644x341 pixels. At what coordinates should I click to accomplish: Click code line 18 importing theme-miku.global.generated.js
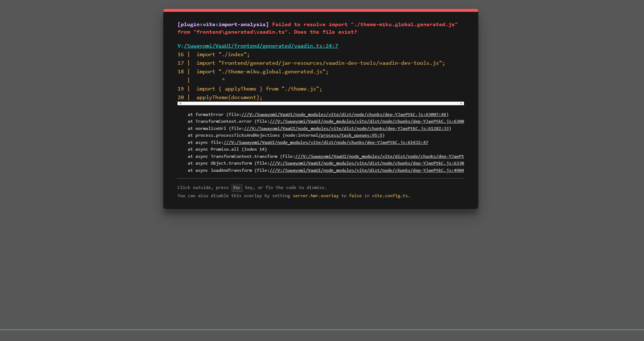[262, 72]
